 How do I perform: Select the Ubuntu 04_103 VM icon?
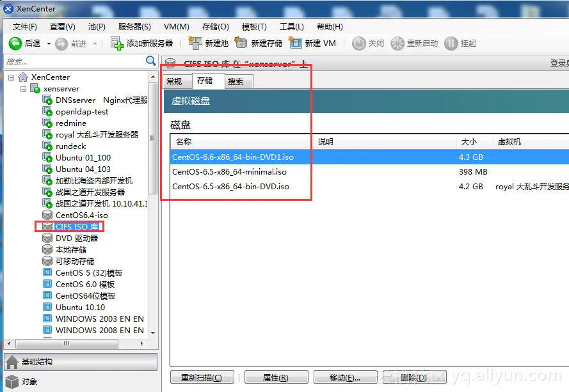pyautogui.click(x=47, y=169)
